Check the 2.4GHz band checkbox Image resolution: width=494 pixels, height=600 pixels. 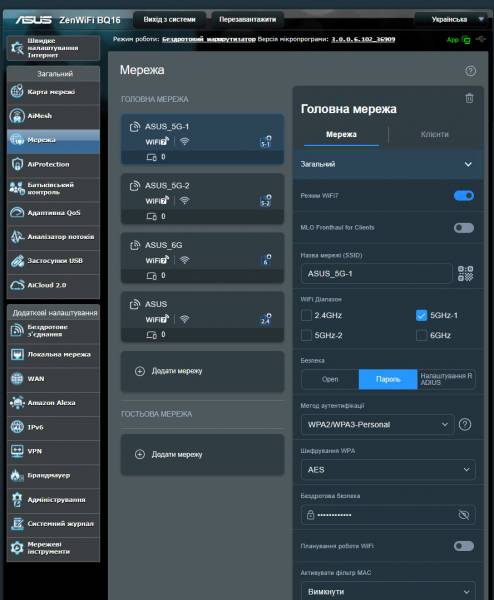(x=306, y=315)
